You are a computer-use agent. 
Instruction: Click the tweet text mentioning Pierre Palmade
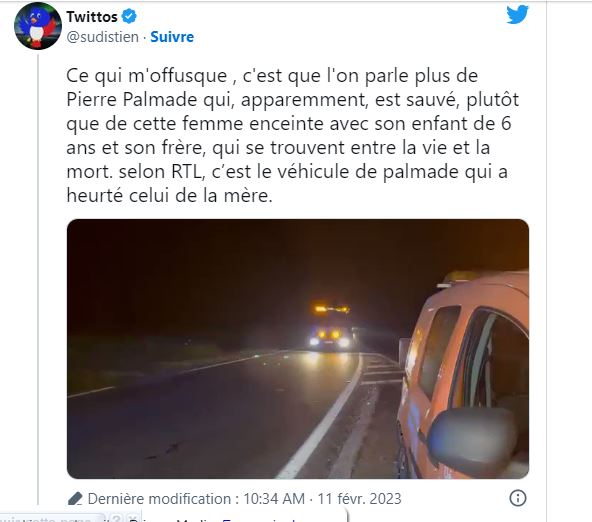coord(292,135)
